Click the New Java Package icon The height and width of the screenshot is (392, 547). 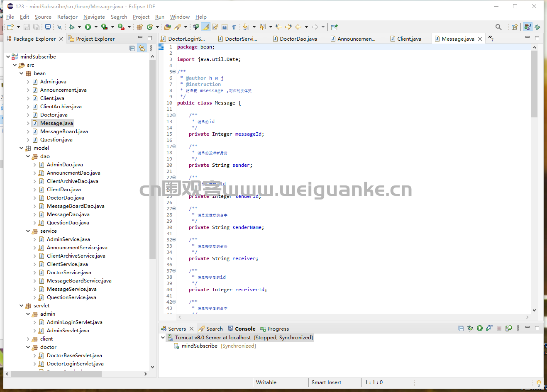coord(140,27)
